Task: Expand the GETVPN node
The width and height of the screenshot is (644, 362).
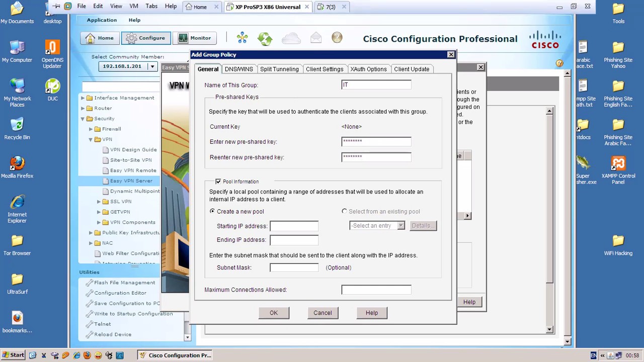Action: pyautogui.click(x=99, y=212)
